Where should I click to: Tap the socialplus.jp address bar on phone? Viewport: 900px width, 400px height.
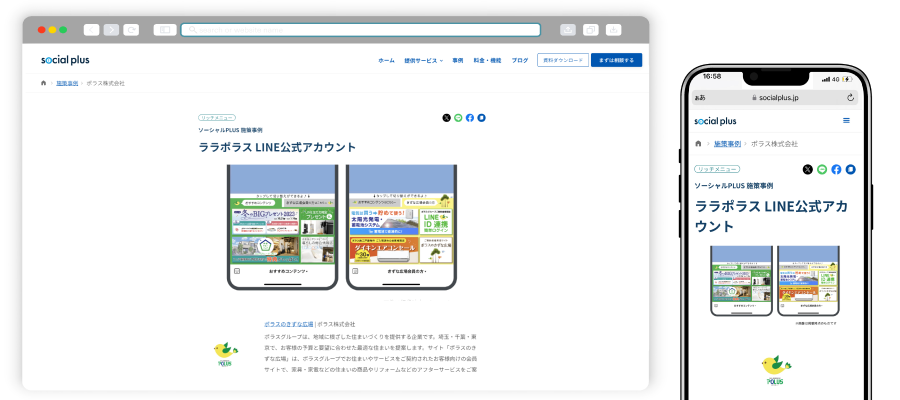[x=775, y=98]
